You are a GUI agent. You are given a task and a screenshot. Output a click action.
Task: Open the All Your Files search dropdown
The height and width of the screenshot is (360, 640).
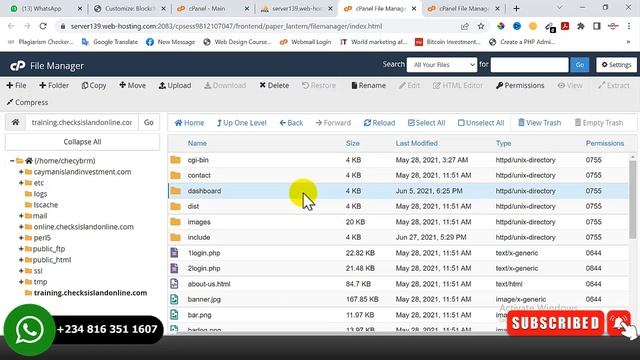pos(442,64)
